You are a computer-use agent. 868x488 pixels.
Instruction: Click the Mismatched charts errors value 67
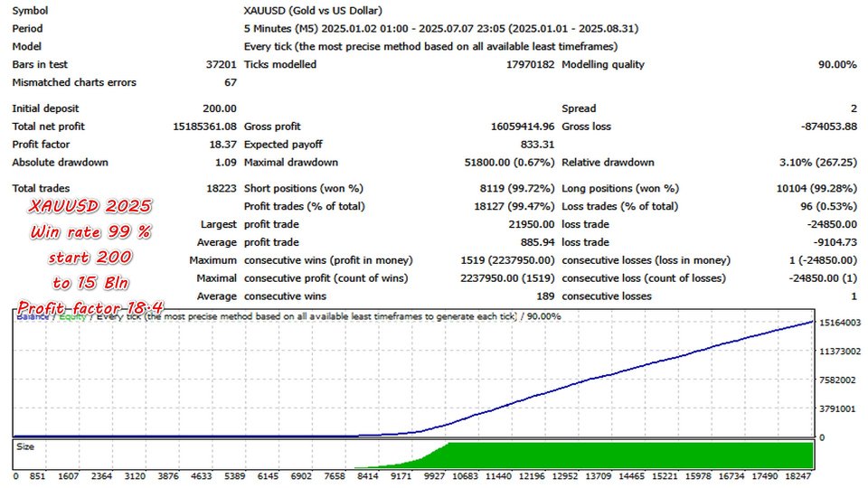[x=230, y=83]
